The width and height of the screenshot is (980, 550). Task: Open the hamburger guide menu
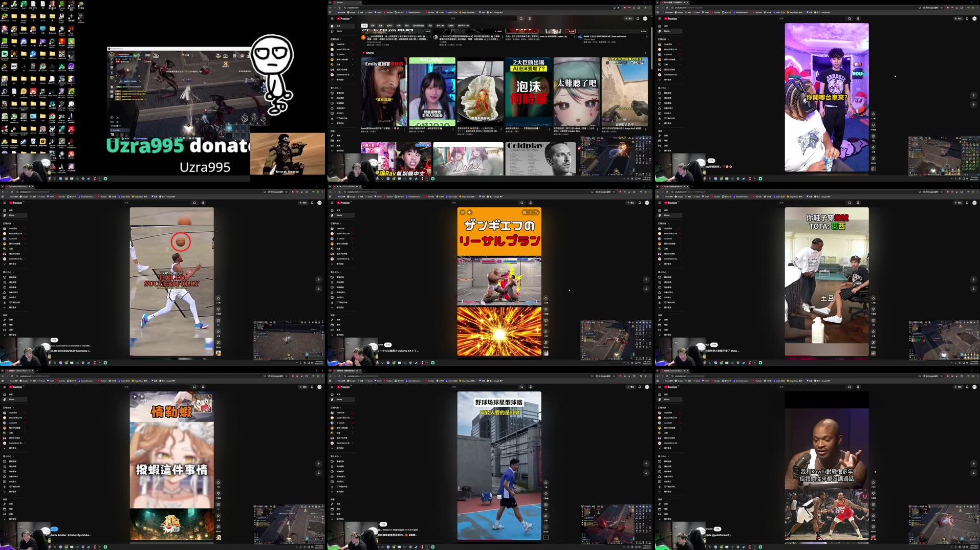tap(332, 18)
